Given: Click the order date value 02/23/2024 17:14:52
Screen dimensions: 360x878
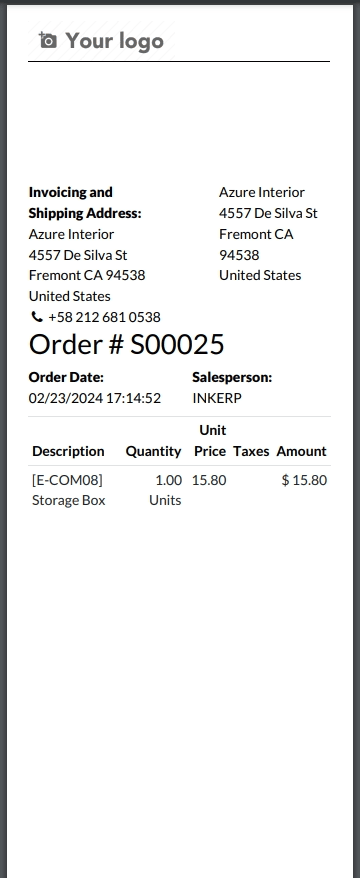Looking at the screenshot, I should [x=95, y=398].
